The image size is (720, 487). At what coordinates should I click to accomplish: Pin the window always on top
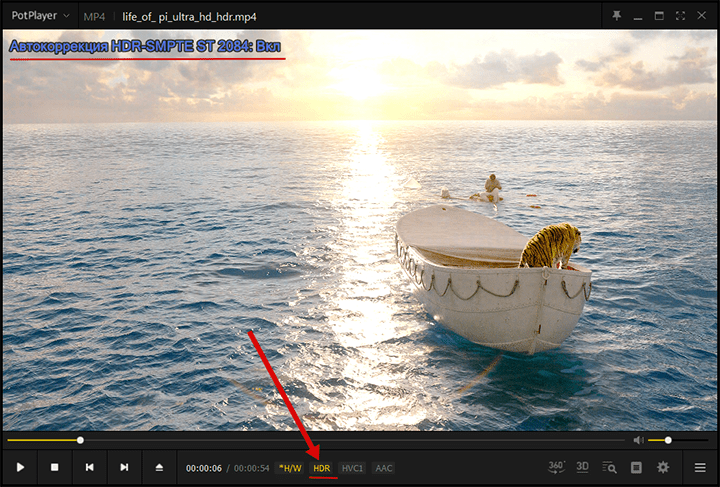[615, 16]
